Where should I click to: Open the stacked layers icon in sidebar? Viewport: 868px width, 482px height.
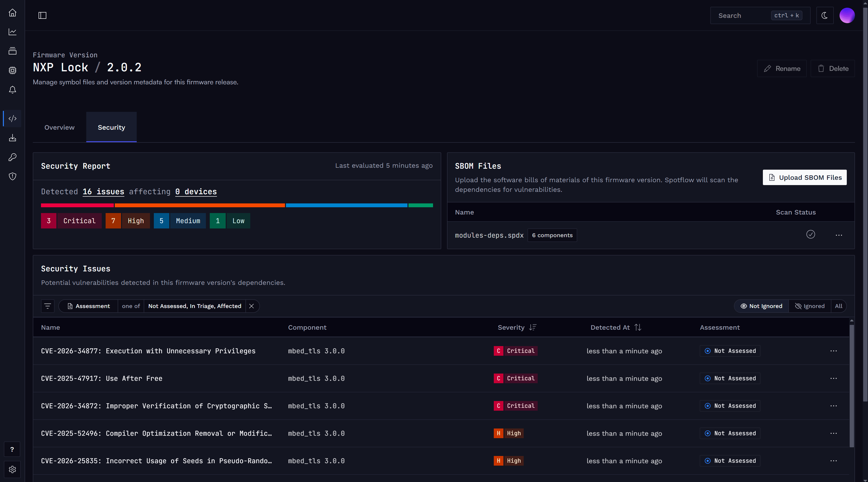tap(13, 51)
